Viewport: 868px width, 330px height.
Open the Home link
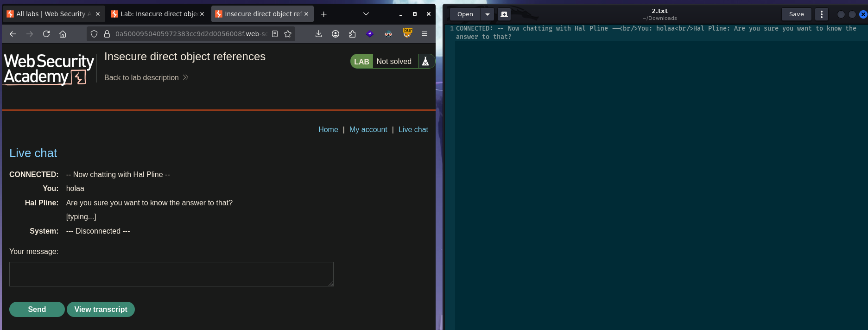pos(328,129)
